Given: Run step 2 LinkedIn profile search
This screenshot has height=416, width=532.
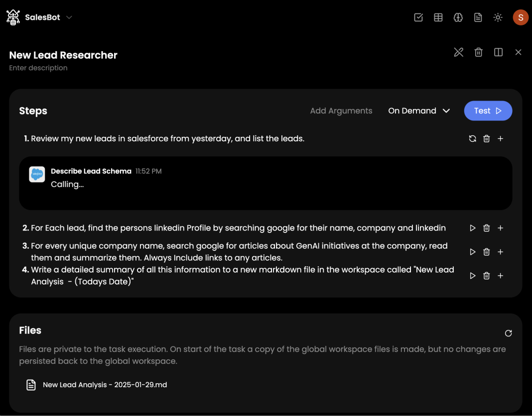Looking at the screenshot, I should click(473, 228).
